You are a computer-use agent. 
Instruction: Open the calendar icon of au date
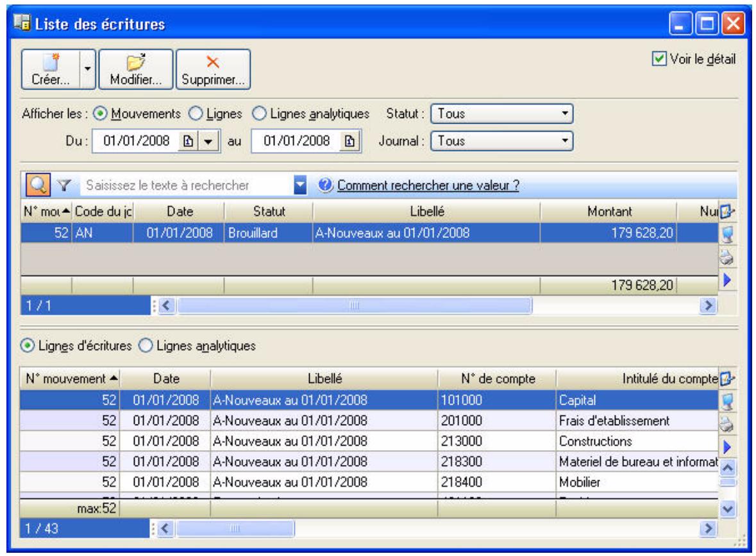[x=349, y=141]
